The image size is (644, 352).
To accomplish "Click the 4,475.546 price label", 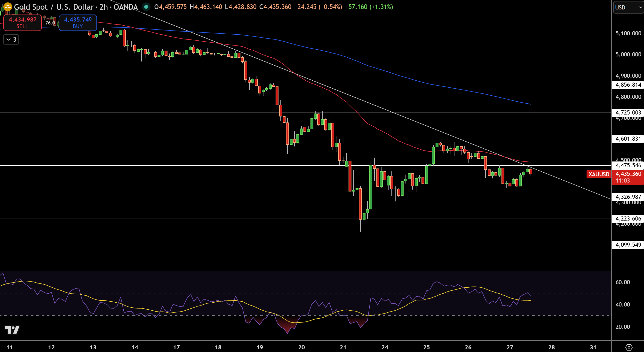I will coord(628,165).
